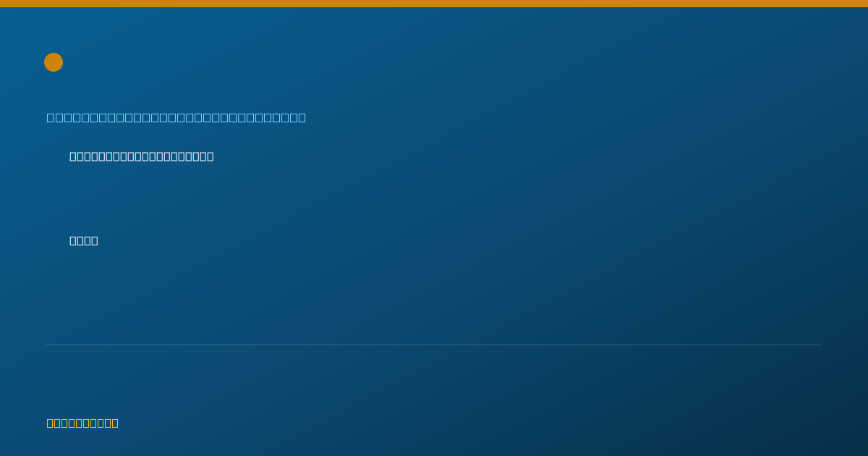The height and width of the screenshot is (456, 868).
Task: Click the long white subtitle line
Action: (x=142, y=156)
